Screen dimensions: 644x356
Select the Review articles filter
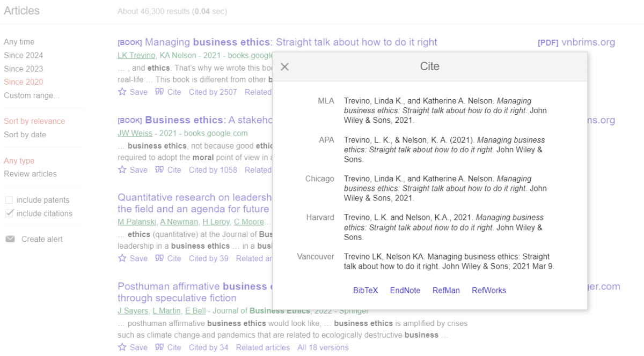click(30, 174)
